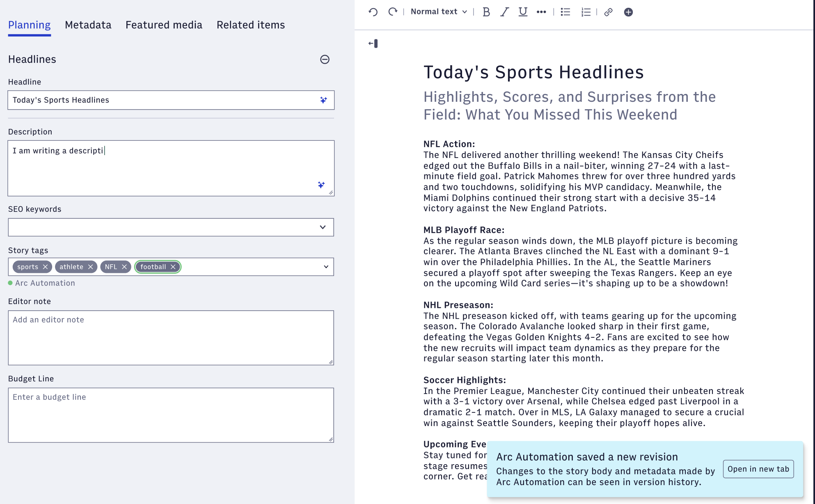Click the redo arrow icon
The height and width of the screenshot is (504, 815).
pos(393,12)
